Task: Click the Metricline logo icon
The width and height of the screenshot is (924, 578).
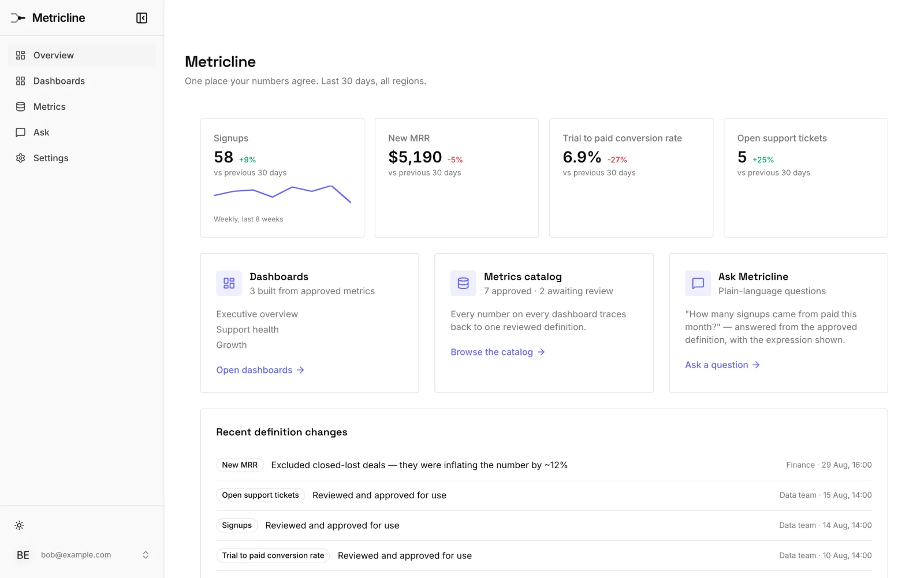Action: pos(18,18)
